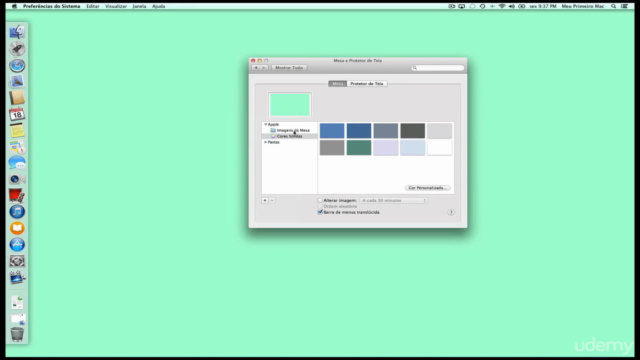Uncheck Barra de menus translúcida
Viewport: 640px width, 360px height.
click(320, 212)
